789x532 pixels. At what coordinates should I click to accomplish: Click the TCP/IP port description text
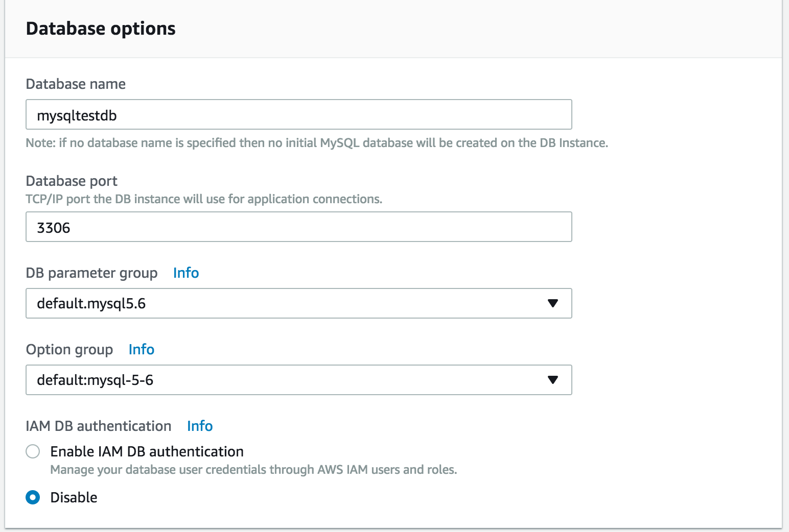[204, 199]
